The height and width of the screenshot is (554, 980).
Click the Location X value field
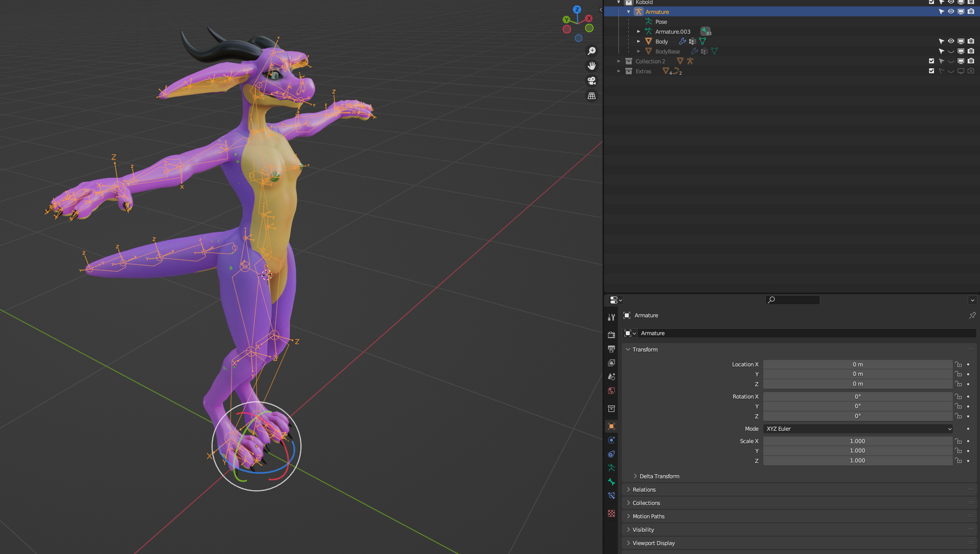tap(858, 364)
